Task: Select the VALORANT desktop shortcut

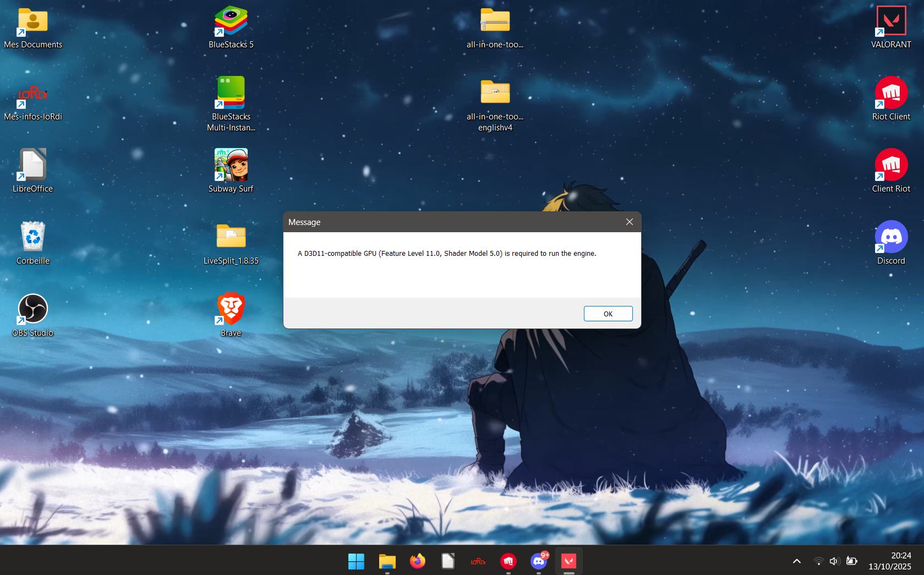Action: 892,28
